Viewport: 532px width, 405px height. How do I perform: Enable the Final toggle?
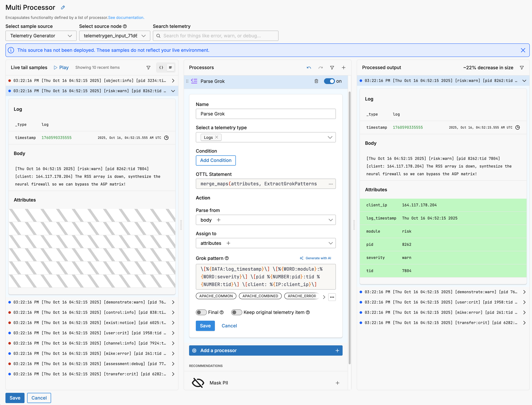coord(201,312)
